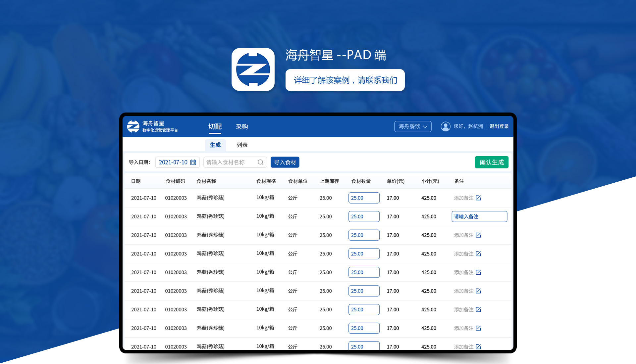The image size is (636, 364).
Task: Click edit note icon in fifth row
Action: tap(478, 272)
